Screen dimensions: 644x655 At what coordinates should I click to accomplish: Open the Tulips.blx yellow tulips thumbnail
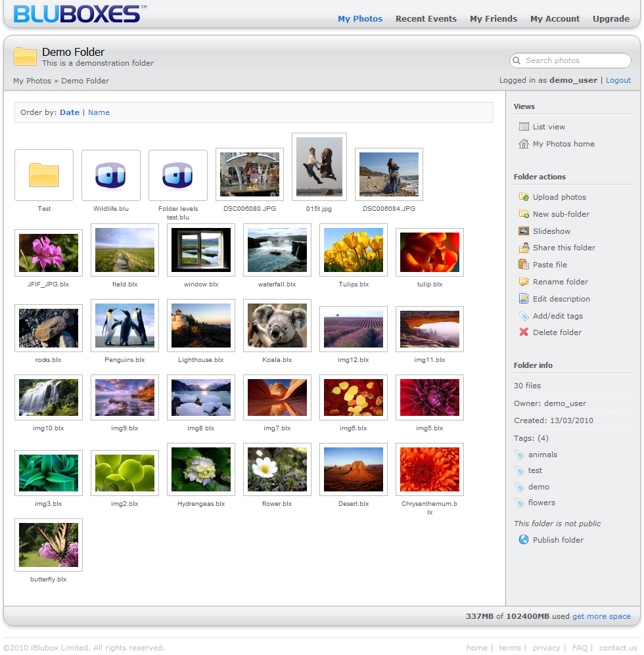(354, 250)
